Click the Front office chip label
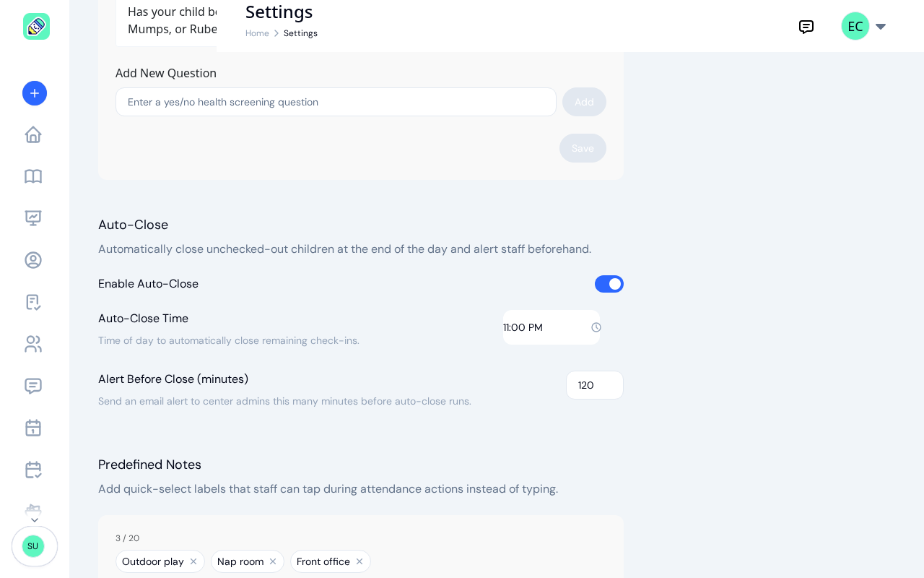Image resolution: width=924 pixels, height=578 pixels. pyautogui.click(x=323, y=561)
